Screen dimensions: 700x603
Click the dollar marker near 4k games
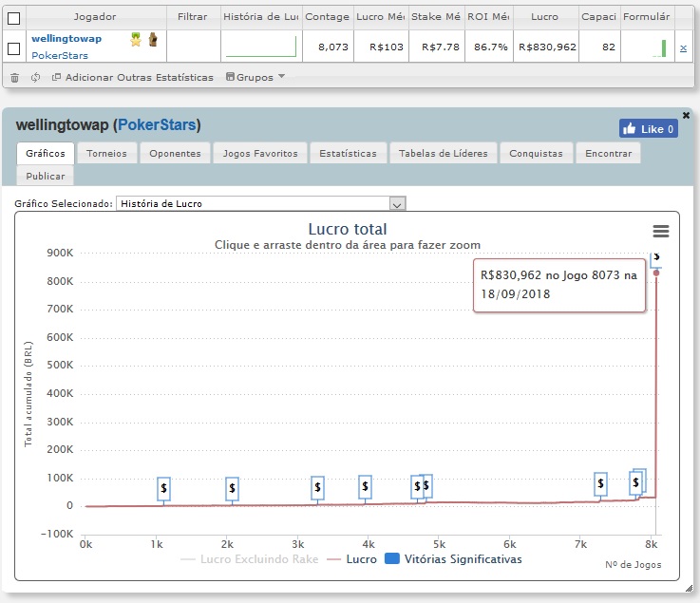pos(365,486)
